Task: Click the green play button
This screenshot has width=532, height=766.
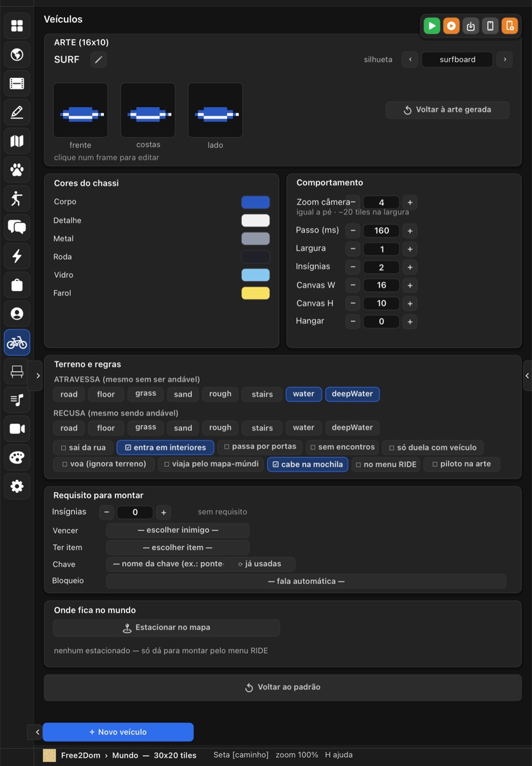Action: tap(432, 26)
